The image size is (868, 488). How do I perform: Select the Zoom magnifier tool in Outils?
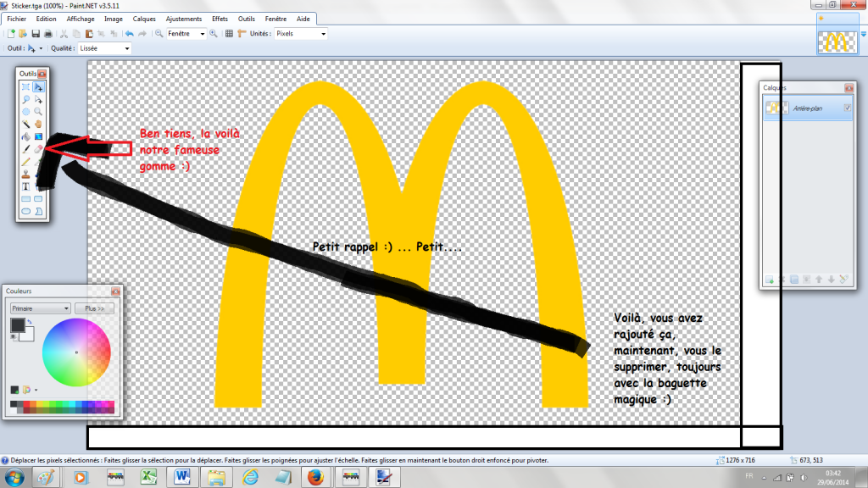38,112
